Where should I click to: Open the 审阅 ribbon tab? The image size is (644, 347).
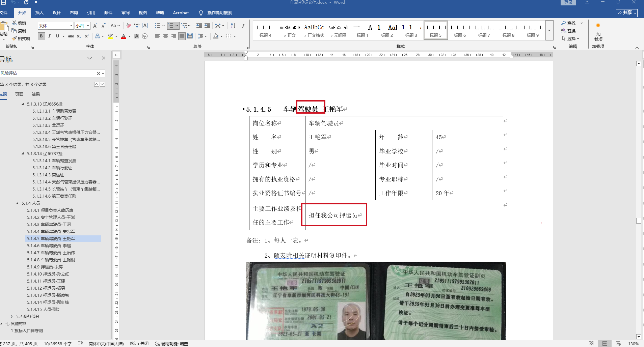coord(126,13)
